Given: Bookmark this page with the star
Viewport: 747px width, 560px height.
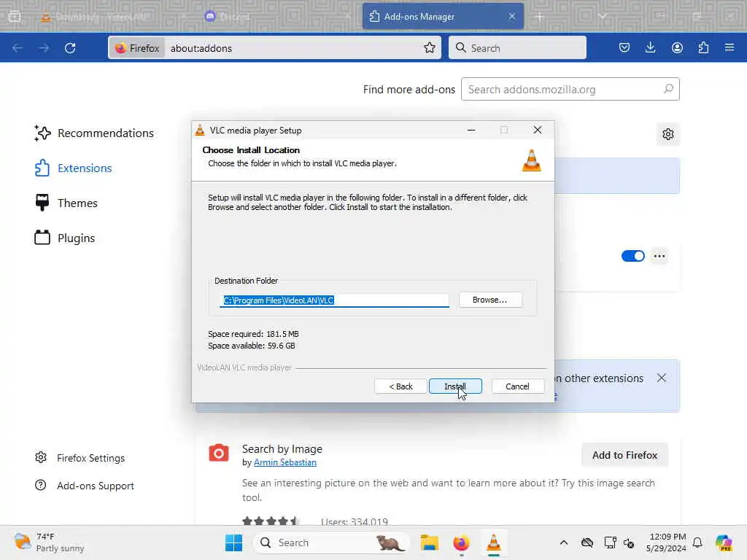Looking at the screenshot, I should [x=429, y=47].
